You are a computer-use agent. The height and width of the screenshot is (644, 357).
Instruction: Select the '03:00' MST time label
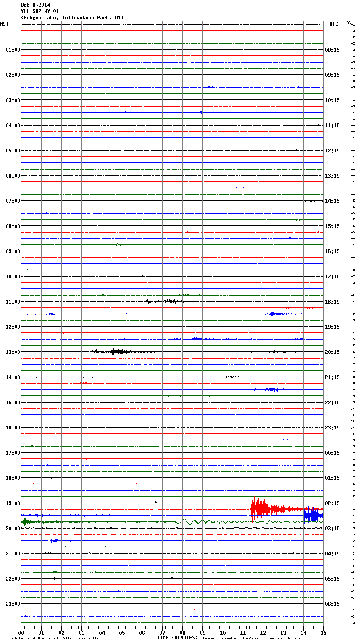pyautogui.click(x=13, y=100)
